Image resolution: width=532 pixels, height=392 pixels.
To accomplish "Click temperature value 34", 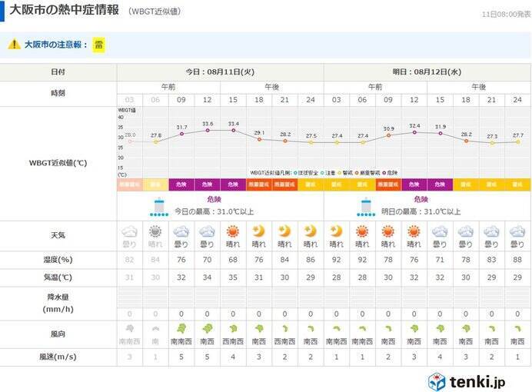I will [x=207, y=277].
